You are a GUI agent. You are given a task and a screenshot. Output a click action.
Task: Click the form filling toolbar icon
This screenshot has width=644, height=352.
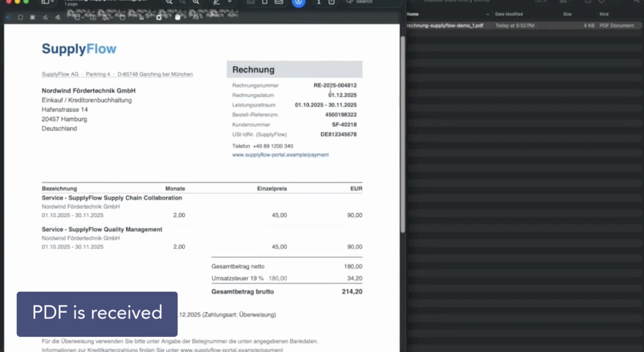pos(279,2)
